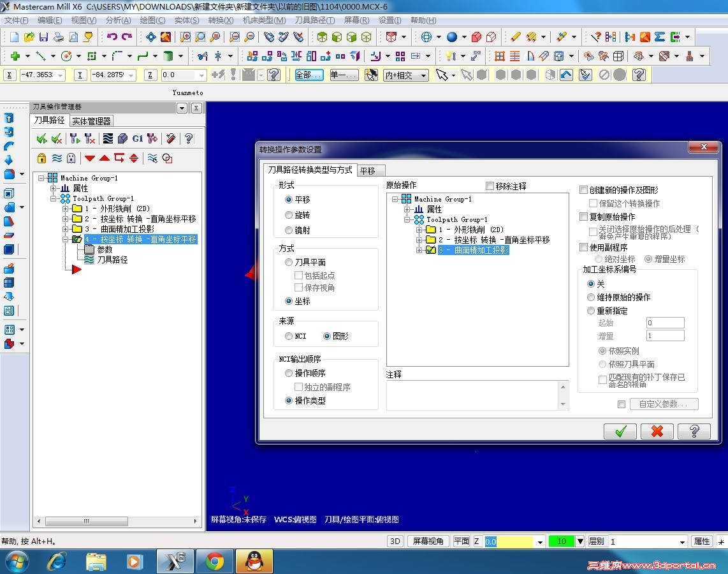This screenshot has height=574, width=728.
Task: Open QQ penguin app in taskbar
Action: tap(254, 561)
